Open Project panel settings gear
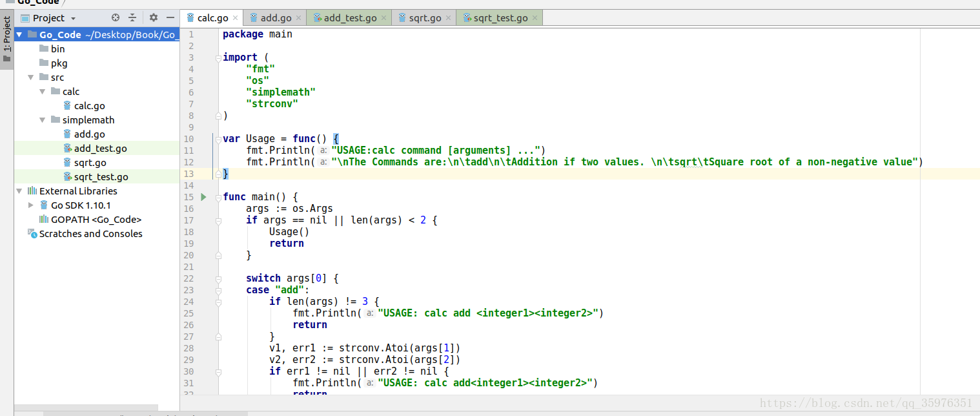Viewport: 980px width, 416px height. (154, 17)
